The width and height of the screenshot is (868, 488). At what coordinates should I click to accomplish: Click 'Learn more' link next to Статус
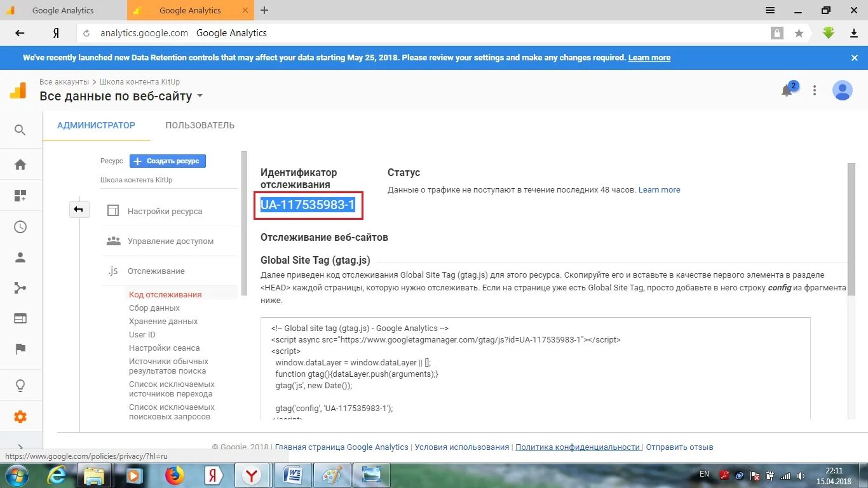point(660,189)
